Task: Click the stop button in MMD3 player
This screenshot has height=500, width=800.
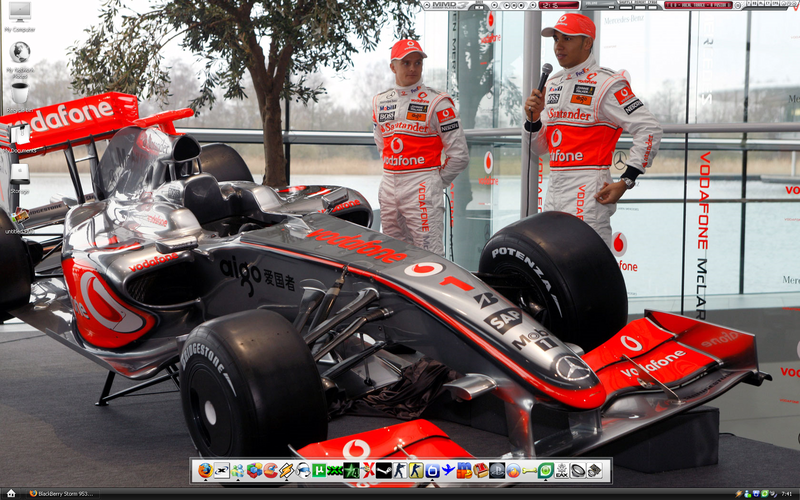Action: [x=521, y=5]
